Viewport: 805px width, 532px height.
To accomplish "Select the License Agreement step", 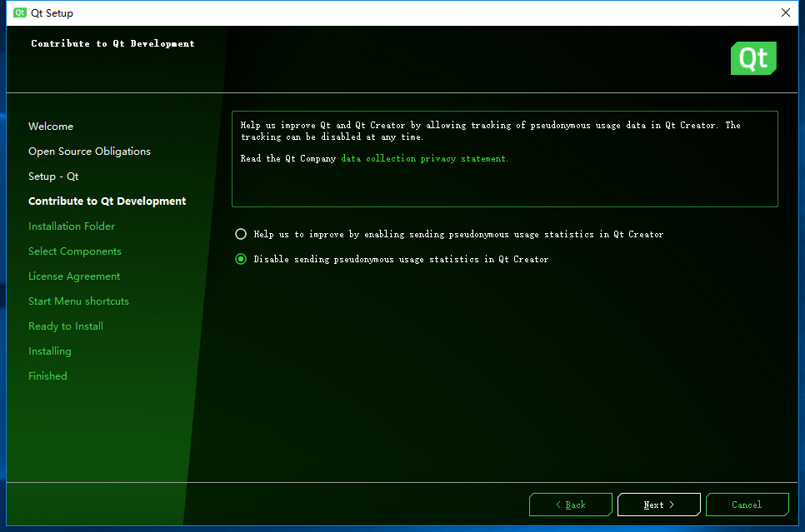I will click(74, 276).
